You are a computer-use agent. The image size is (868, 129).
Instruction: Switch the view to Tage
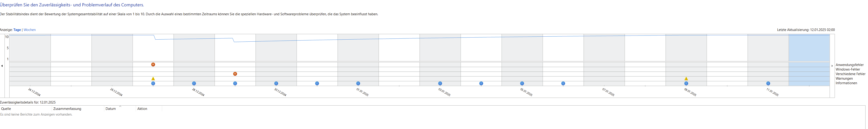pos(17,30)
